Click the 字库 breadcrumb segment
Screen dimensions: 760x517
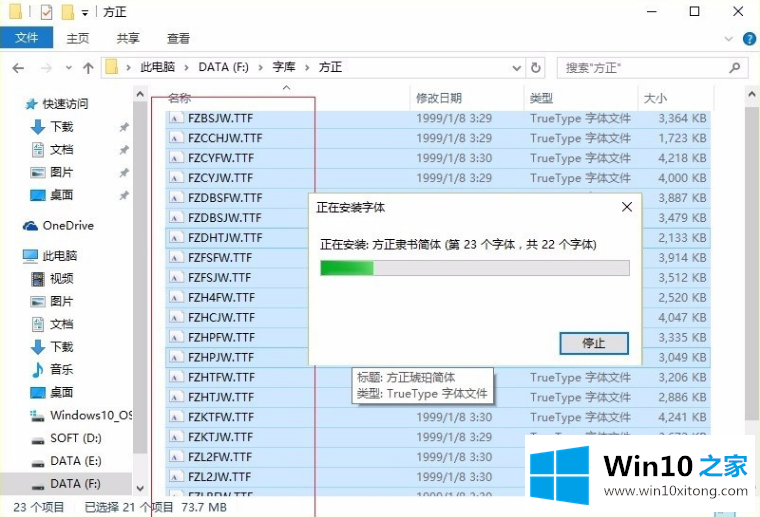coord(284,67)
